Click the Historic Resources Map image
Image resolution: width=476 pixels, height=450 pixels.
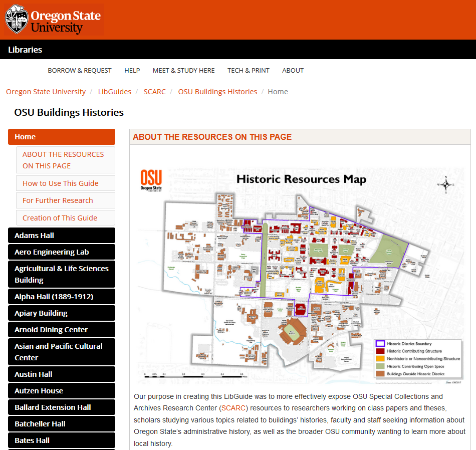(x=300, y=273)
